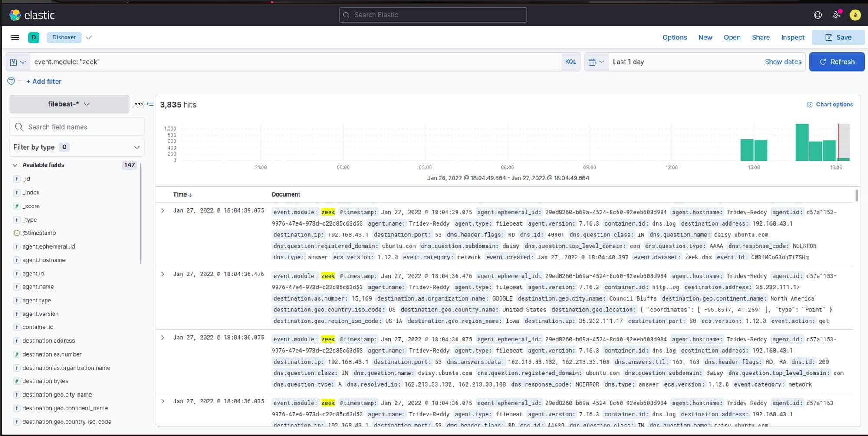Click + Add filter
868x436 pixels.
44,81
